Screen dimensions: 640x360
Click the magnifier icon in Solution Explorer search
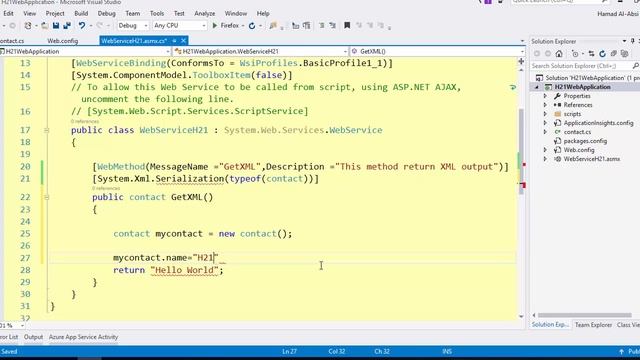(636, 66)
